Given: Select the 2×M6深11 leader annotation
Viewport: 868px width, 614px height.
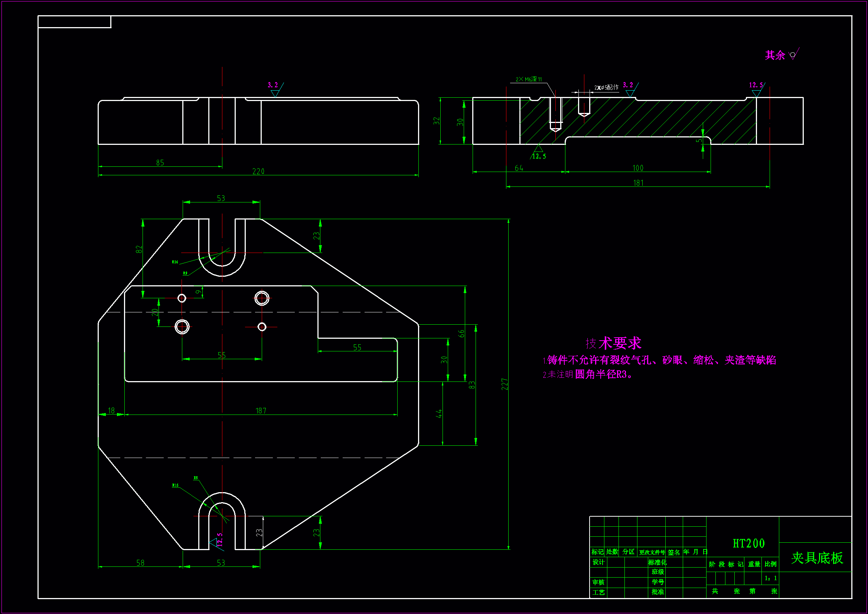Looking at the screenshot, I should (x=529, y=79).
